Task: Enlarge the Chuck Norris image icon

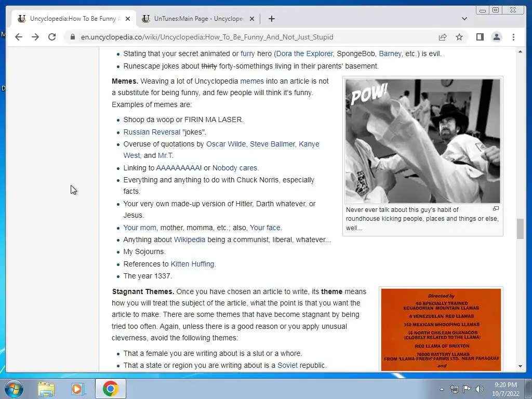Action: 496,208
